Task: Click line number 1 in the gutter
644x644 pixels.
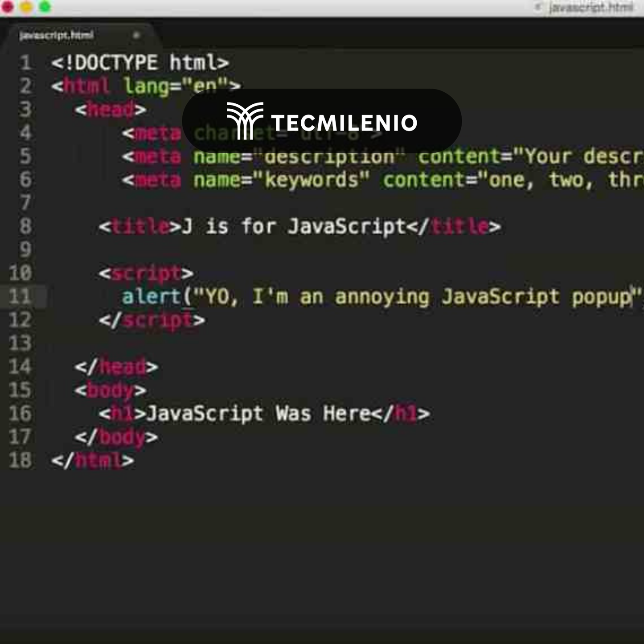Action: click(x=25, y=63)
